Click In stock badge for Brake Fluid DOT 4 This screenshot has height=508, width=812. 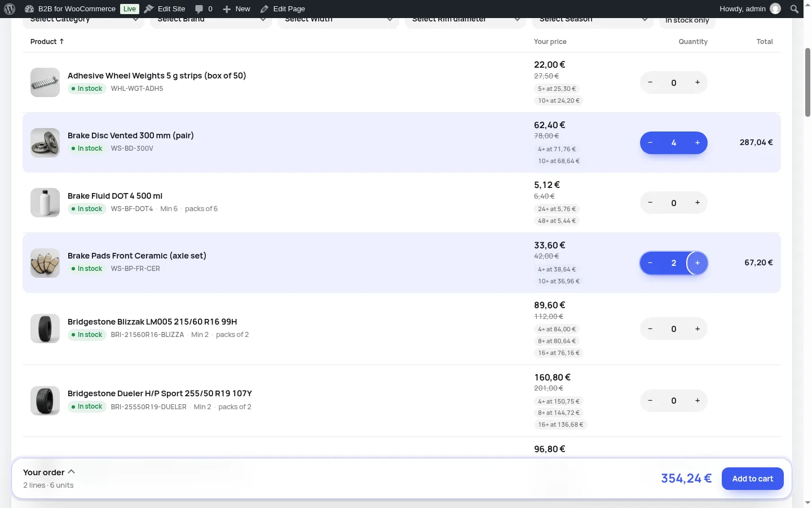pyautogui.click(x=87, y=209)
